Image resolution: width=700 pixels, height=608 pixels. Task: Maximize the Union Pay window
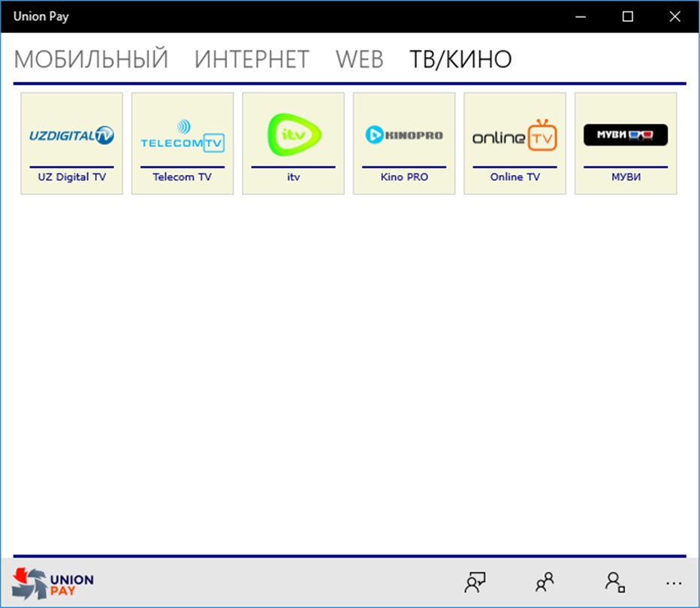628,17
